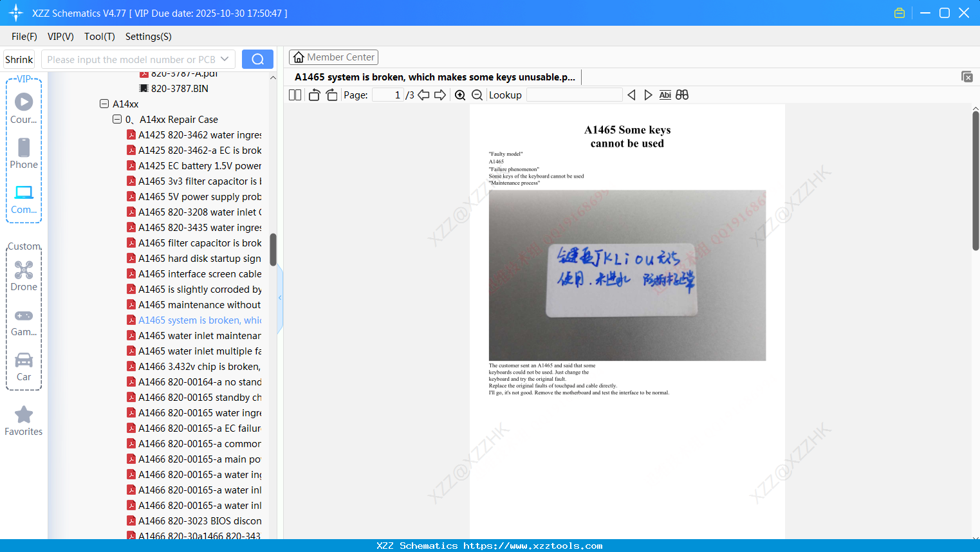
Task: Show the Favorites list
Action: pos(24,421)
